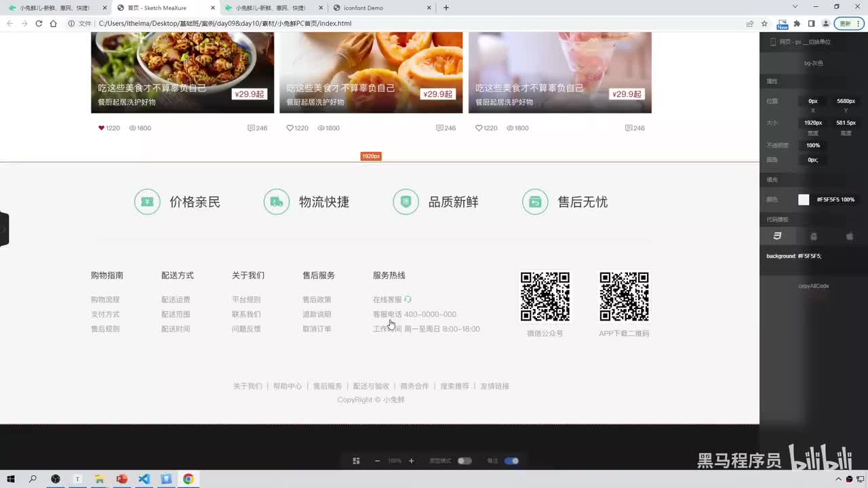Image resolution: width=868 pixels, height=488 pixels.
Task: Show hidden system tray icons
Action: [x=838, y=479]
